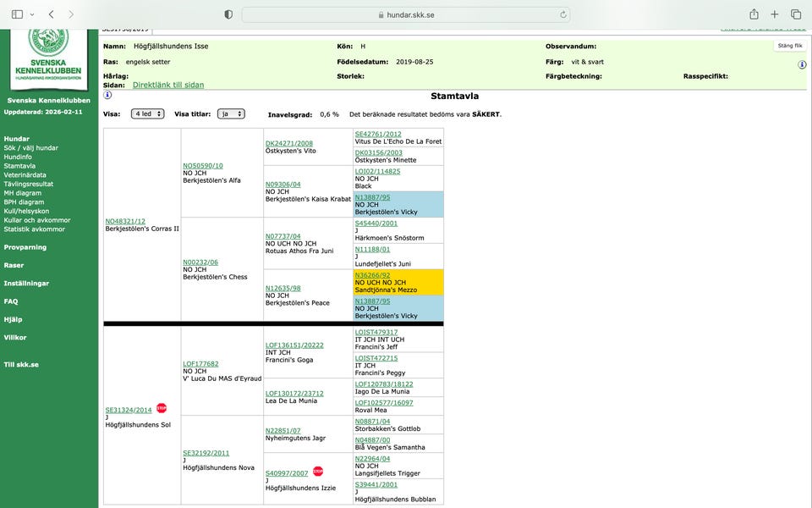Follow the Direktlänk till sidan link
Viewport: 812px width, 508px height.
168,86
